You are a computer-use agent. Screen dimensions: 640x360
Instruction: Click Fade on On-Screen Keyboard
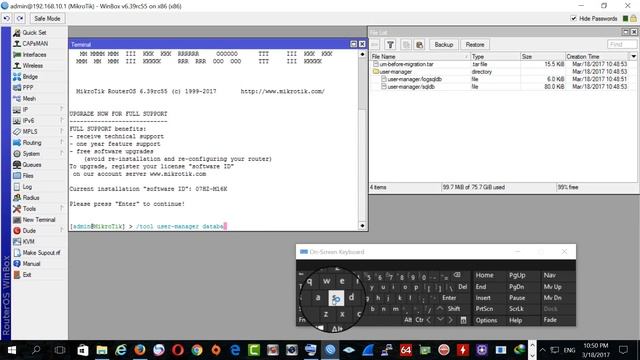[550, 320]
